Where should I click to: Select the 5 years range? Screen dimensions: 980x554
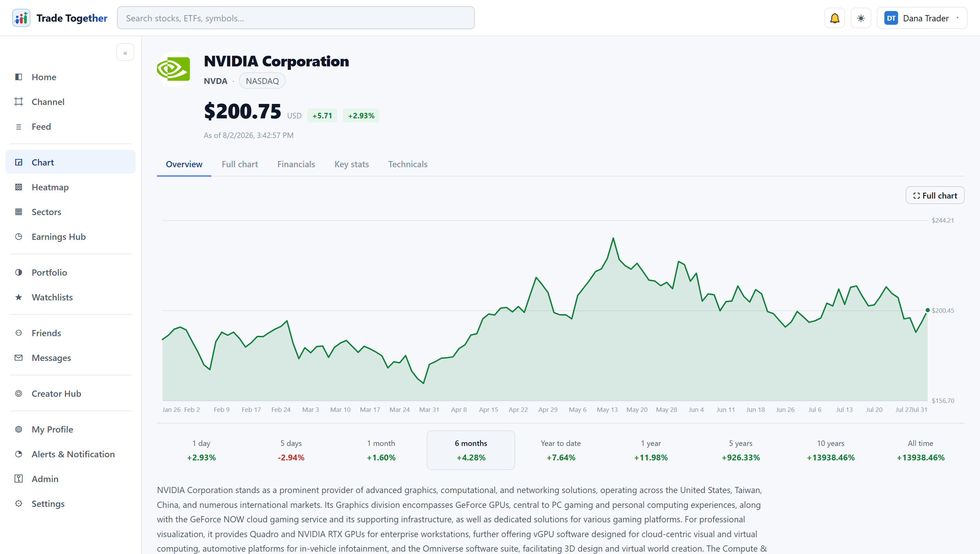point(741,450)
